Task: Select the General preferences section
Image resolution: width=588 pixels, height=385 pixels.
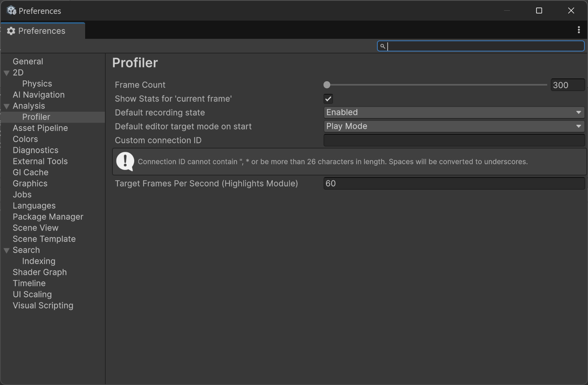Action: 28,61
